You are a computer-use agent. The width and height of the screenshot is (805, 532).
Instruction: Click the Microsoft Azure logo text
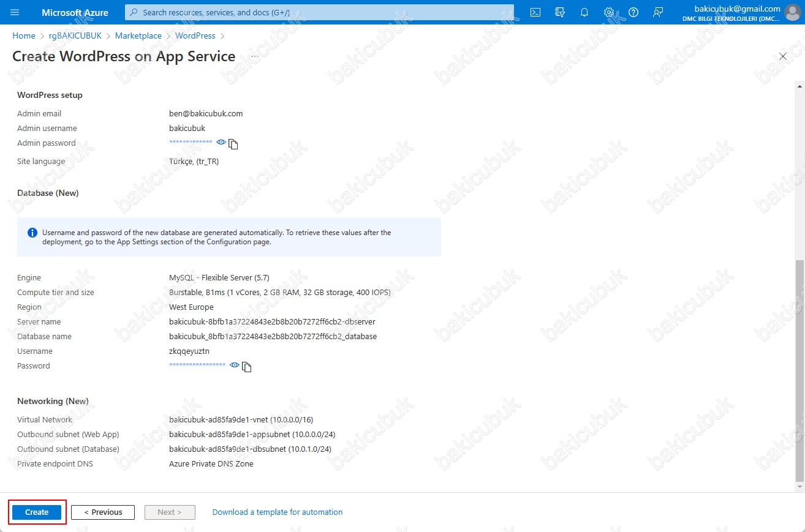coord(75,12)
